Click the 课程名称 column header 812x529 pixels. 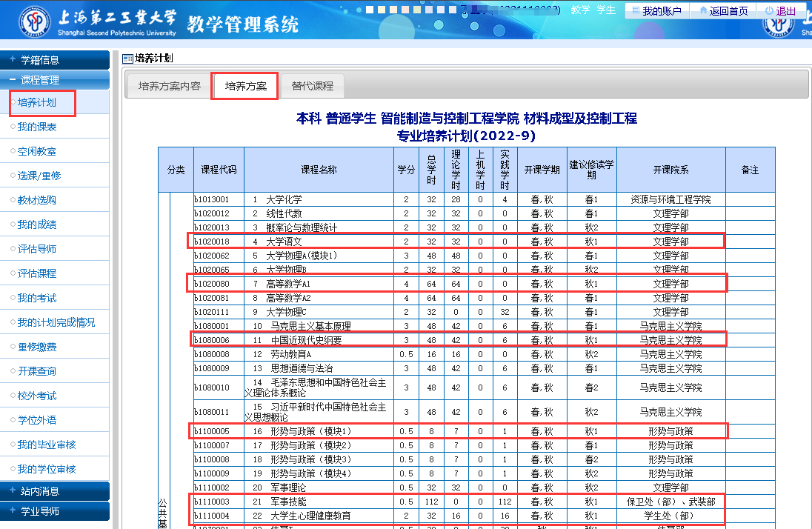[319, 170]
